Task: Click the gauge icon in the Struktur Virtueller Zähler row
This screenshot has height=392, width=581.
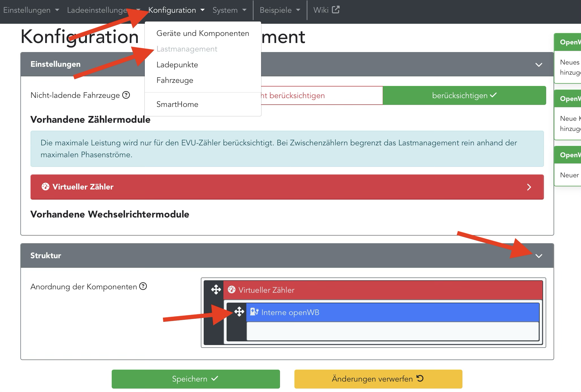Action: pos(231,290)
